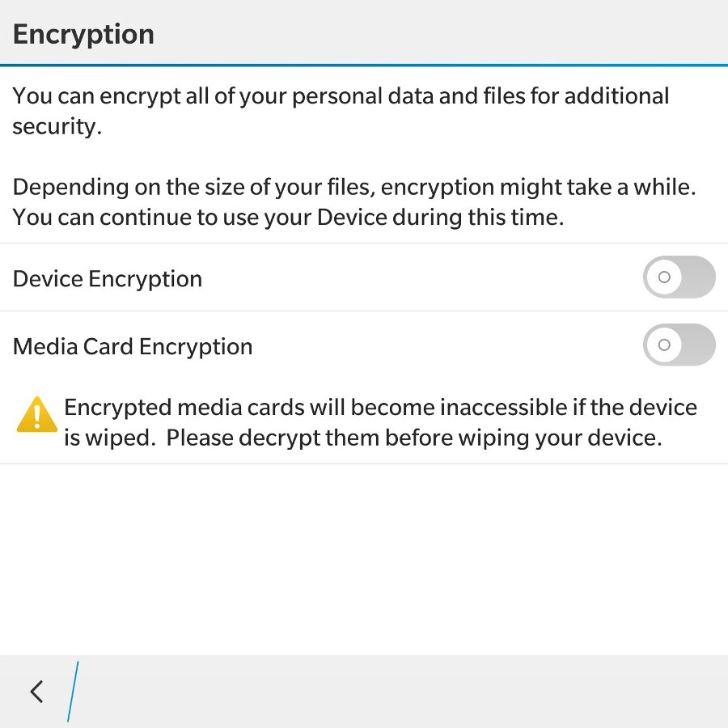This screenshot has width=728, height=728.
Task: Click blank space in the Device Encryption row
Action: (x=421, y=279)
